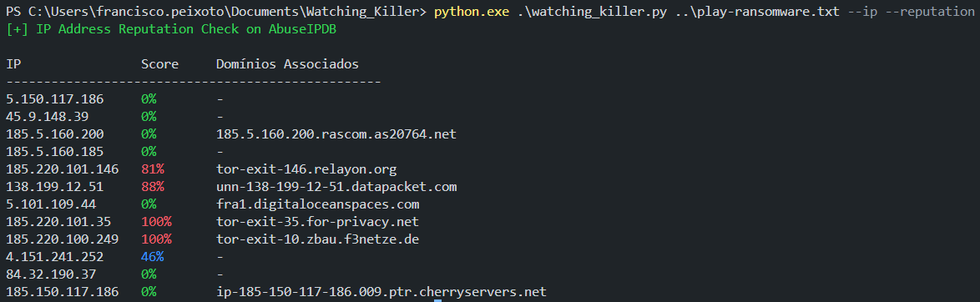Screen dimensions: 980x302
Task: Click the IP column header
Action: click(x=13, y=64)
